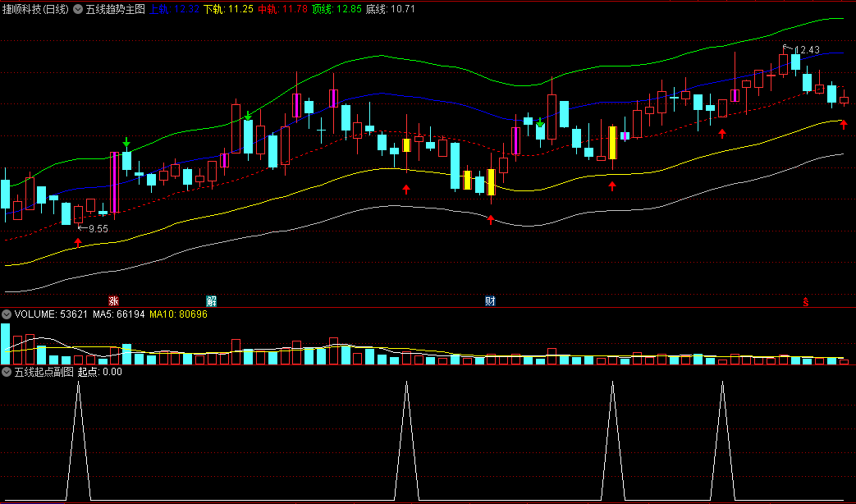Click the yellow MA10: 80696 value
Screen dimensions: 856x504
pyautogui.click(x=179, y=314)
